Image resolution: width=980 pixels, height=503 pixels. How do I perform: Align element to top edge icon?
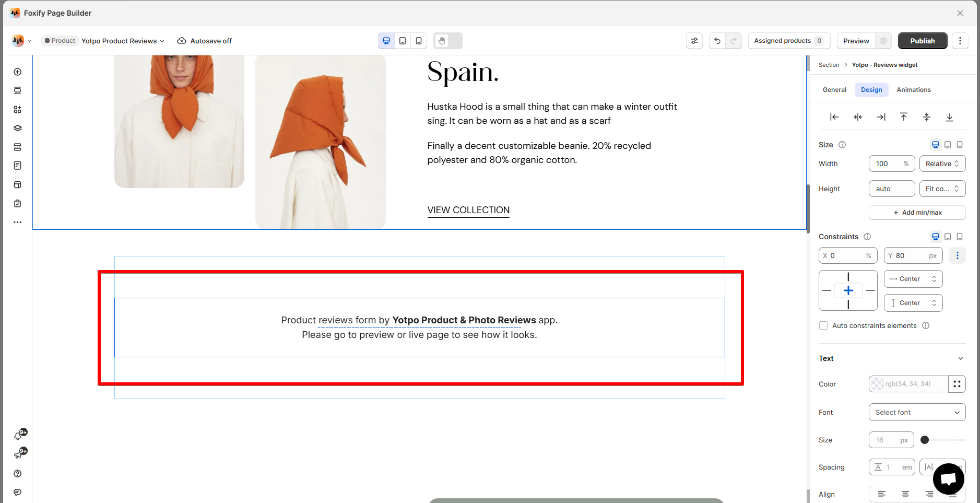904,117
